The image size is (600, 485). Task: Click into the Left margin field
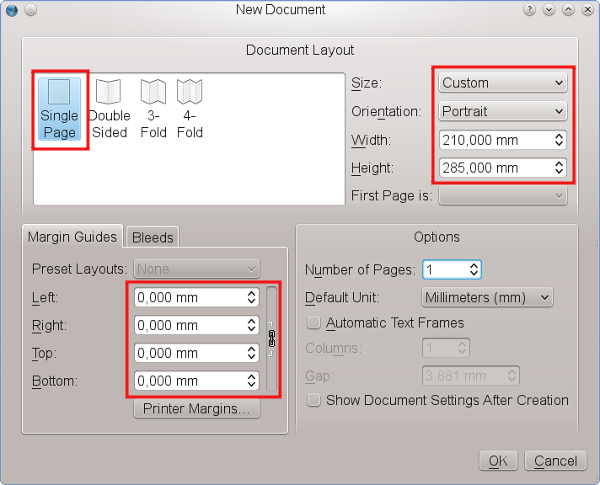click(x=187, y=297)
